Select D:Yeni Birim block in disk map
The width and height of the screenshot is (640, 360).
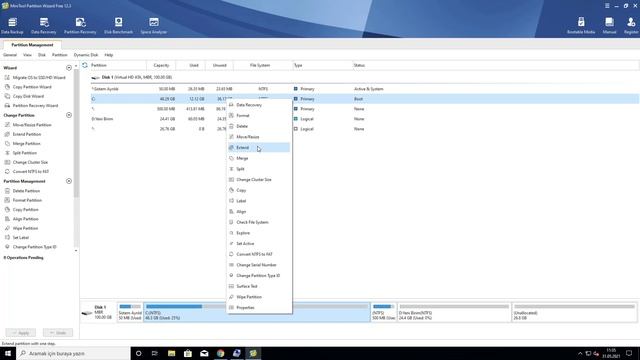pyautogui.click(x=454, y=312)
